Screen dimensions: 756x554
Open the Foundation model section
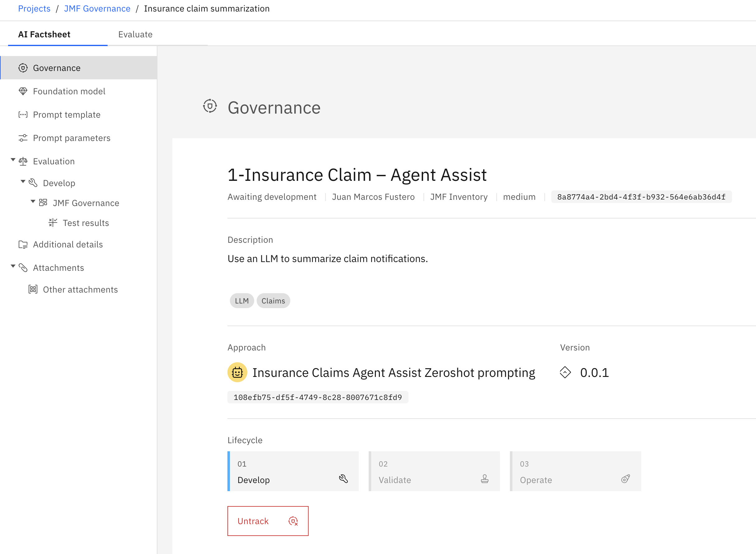pyautogui.click(x=79, y=91)
